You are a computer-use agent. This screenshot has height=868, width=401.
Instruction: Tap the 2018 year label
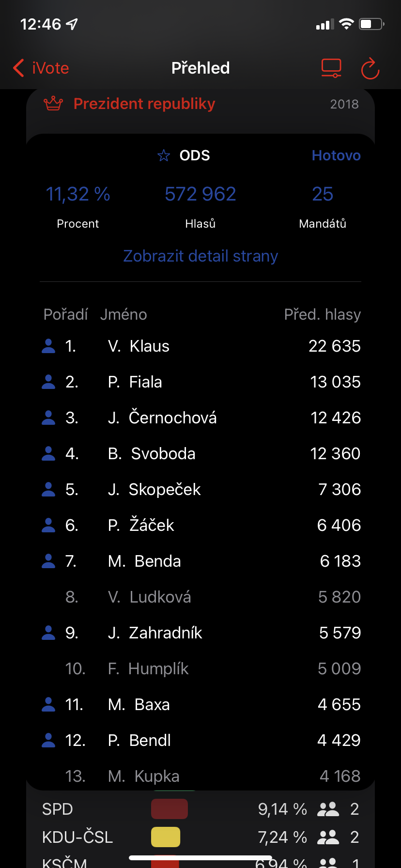coord(344,104)
